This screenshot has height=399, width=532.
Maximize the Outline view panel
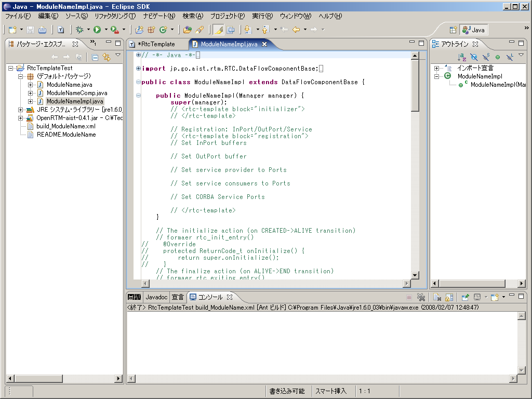(x=521, y=43)
